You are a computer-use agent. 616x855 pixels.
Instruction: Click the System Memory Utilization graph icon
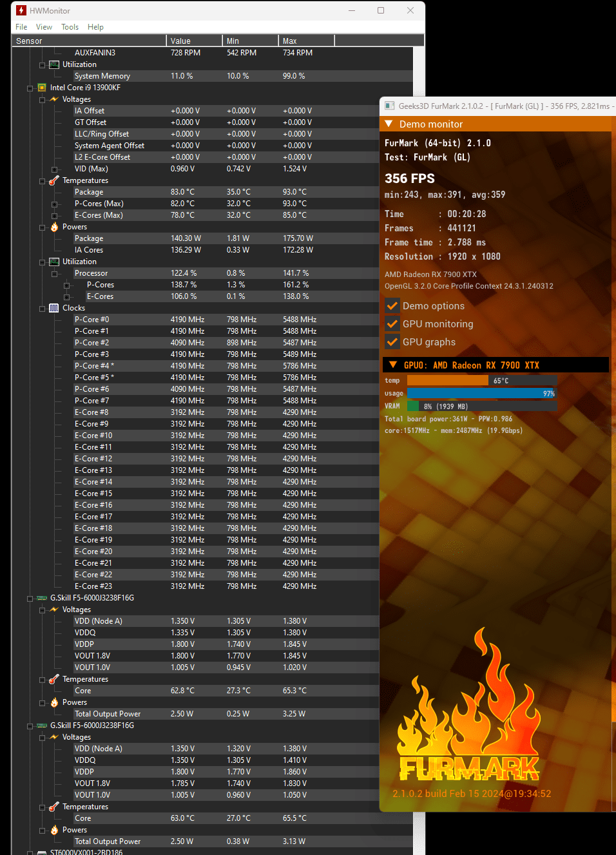54,64
